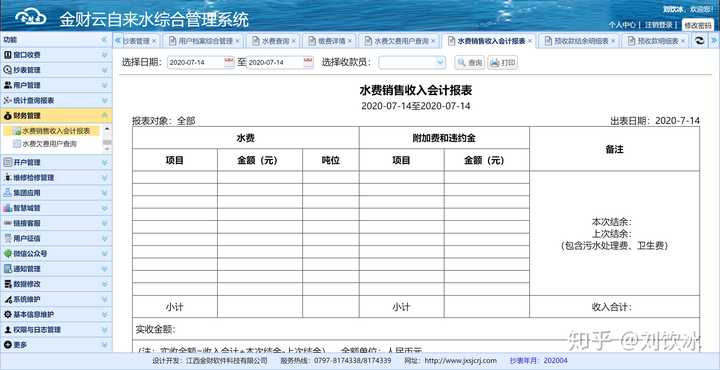Viewport: 720px width, 370px height.
Task: Click the 出表日期：2020-7-14 text
Action: pyautogui.click(x=655, y=121)
